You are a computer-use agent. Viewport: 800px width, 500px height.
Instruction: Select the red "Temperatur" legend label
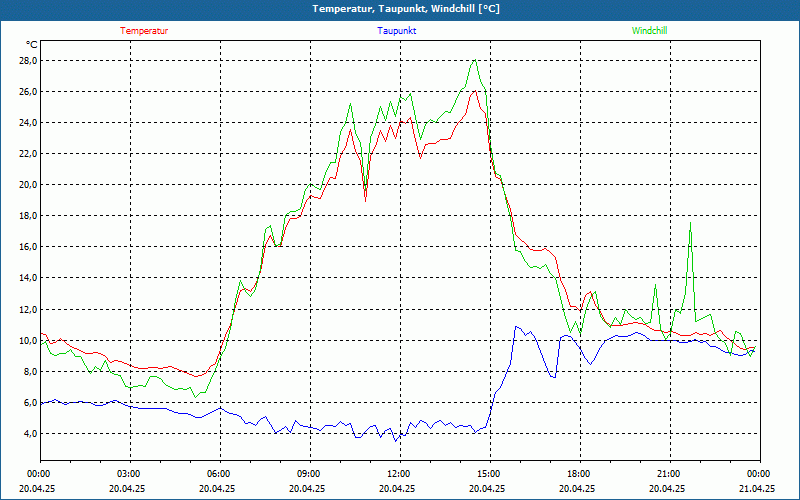(x=144, y=31)
